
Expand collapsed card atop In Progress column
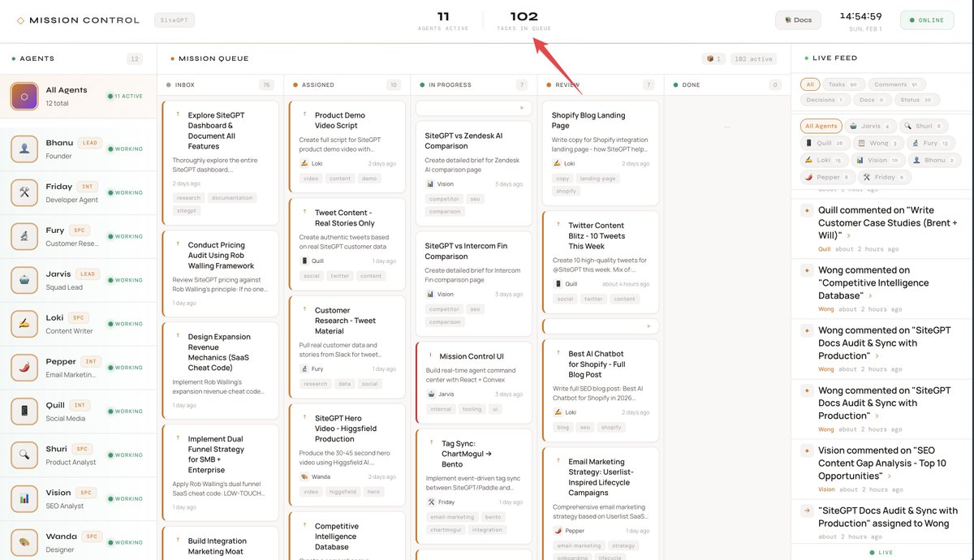474,107
